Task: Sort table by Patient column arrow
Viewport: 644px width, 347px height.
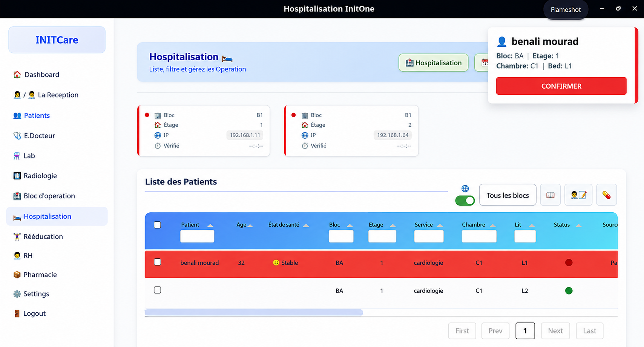Action: [x=210, y=225]
